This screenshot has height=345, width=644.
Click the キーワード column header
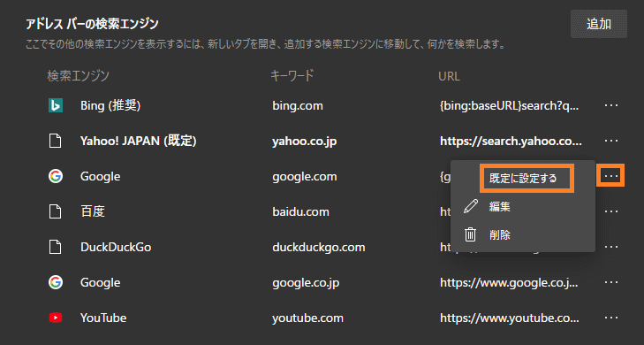[292, 76]
